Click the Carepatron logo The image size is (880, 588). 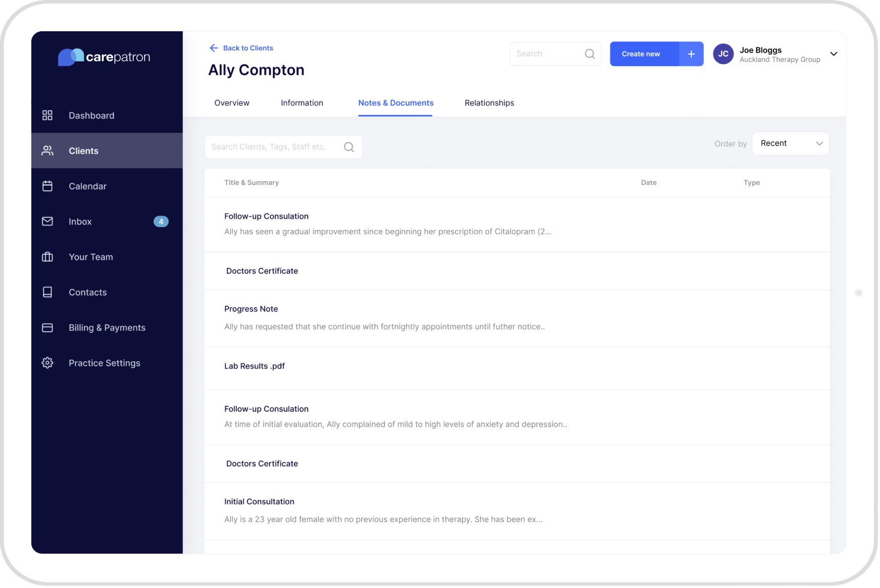click(104, 57)
